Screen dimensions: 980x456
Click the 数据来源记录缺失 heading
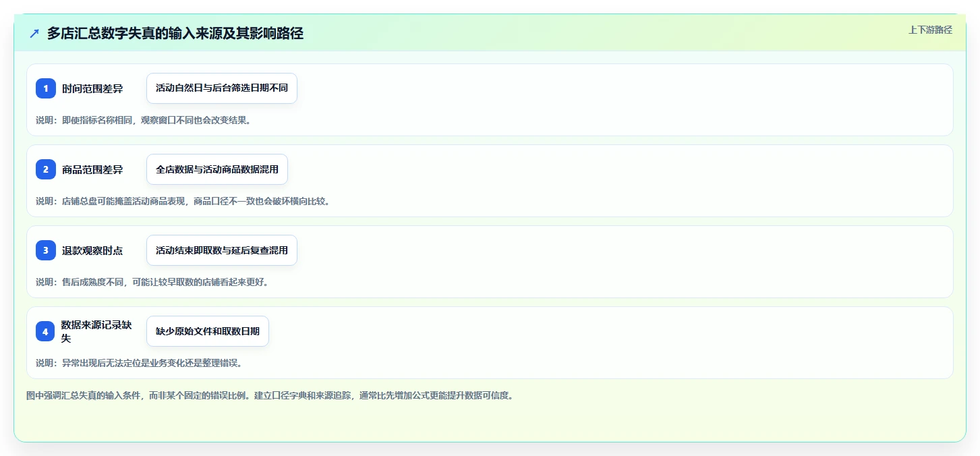point(96,331)
